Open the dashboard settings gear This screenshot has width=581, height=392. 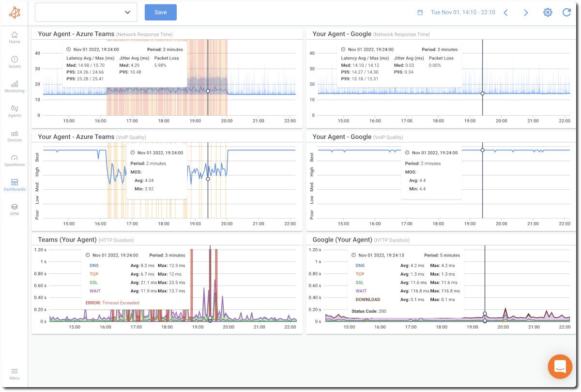tap(547, 12)
